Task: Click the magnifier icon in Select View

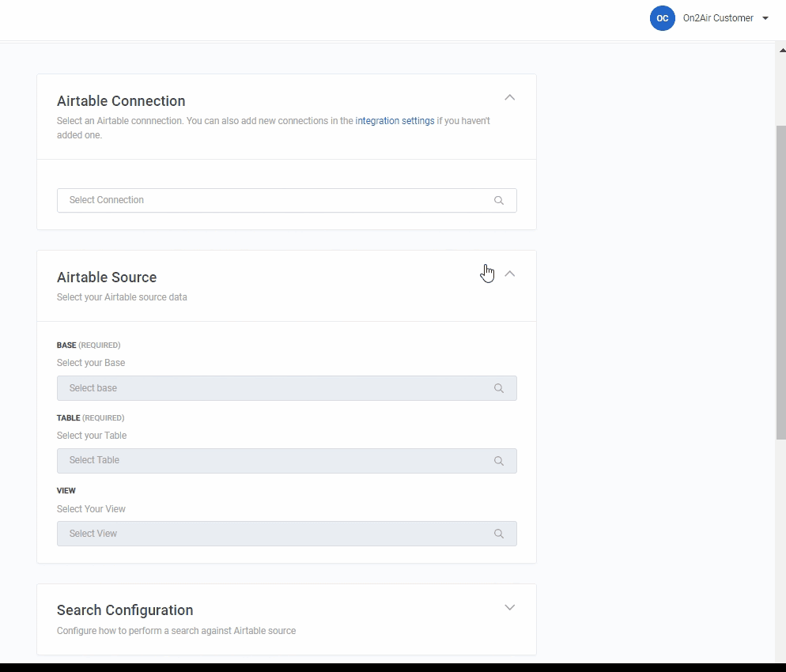Action: point(499,534)
